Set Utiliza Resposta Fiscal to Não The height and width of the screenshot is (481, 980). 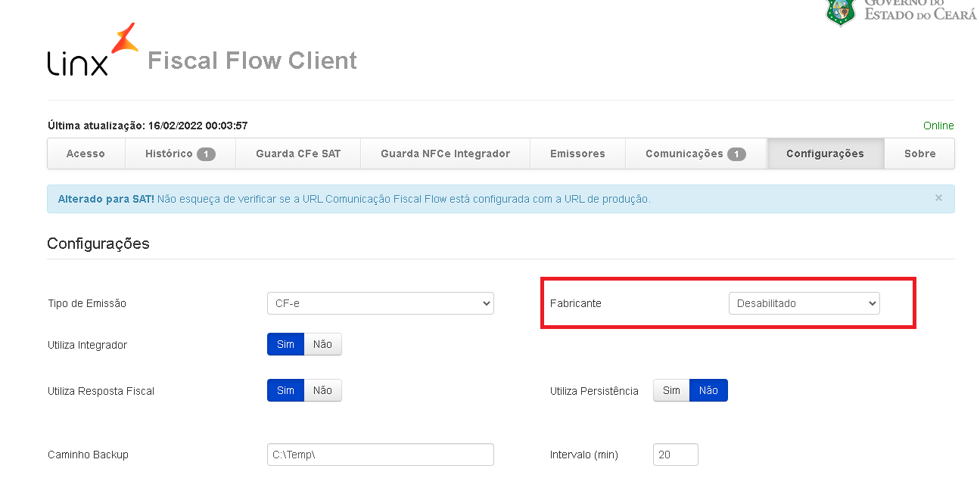tap(323, 390)
